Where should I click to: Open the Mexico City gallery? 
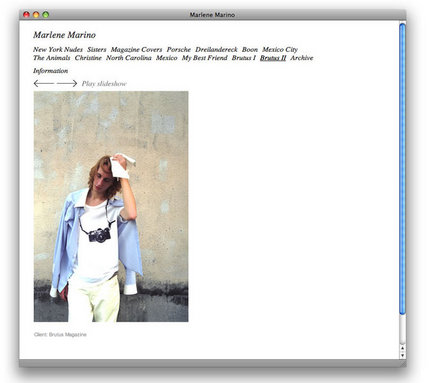pos(280,49)
